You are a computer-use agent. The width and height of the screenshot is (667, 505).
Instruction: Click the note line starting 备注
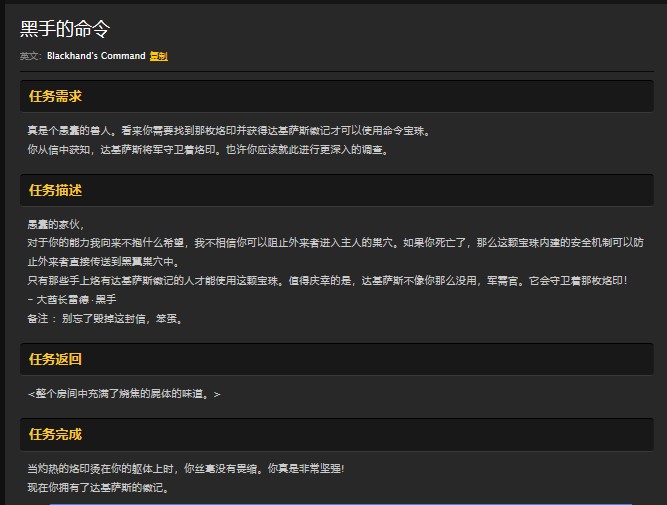(x=105, y=319)
